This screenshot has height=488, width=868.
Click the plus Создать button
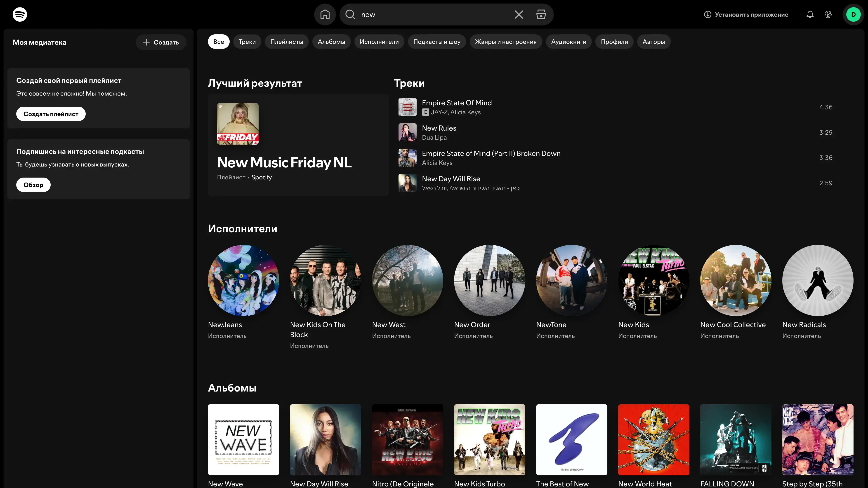[x=161, y=42]
